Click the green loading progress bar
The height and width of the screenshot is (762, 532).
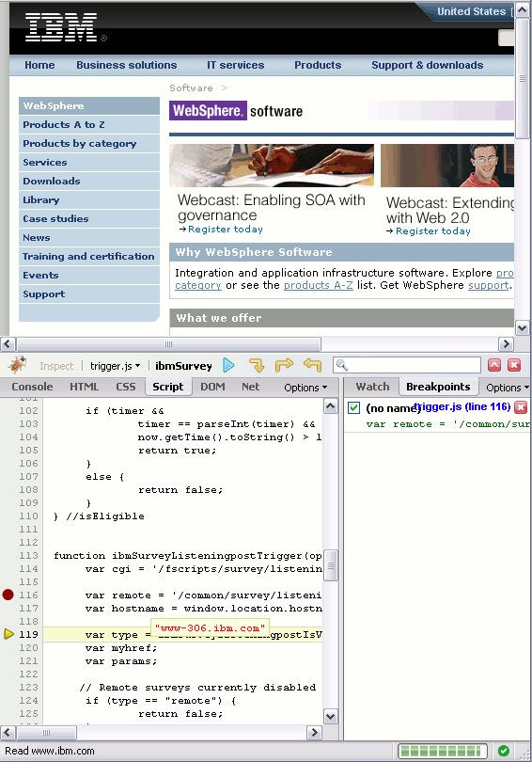tap(442, 751)
